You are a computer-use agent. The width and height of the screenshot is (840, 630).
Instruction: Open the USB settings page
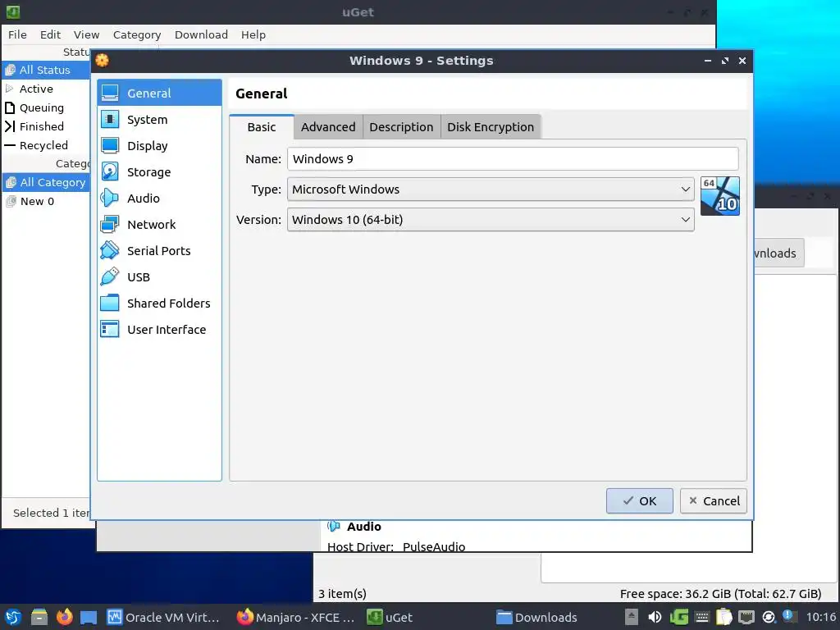pyautogui.click(x=159, y=277)
